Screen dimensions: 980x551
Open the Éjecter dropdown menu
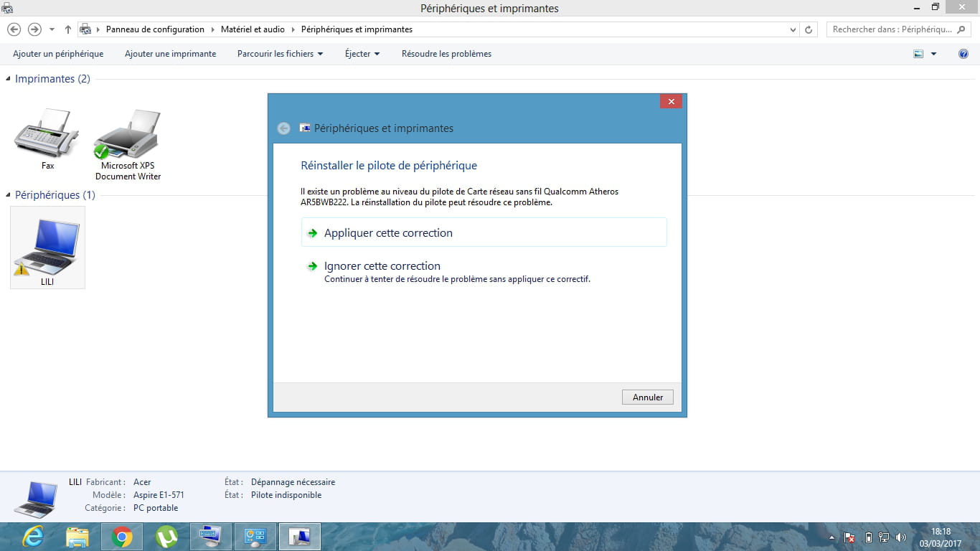(x=362, y=54)
